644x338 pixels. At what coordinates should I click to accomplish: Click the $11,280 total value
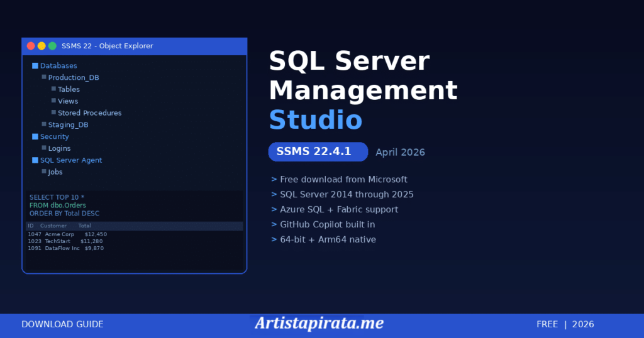(92, 241)
